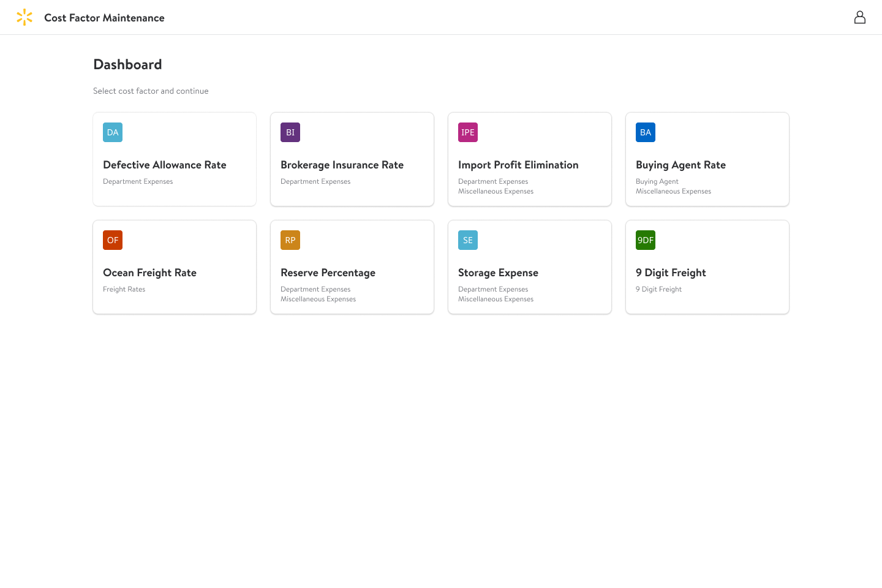Click the Walmart spark logo icon
Viewport: 882px width, 588px height.
(24, 17)
